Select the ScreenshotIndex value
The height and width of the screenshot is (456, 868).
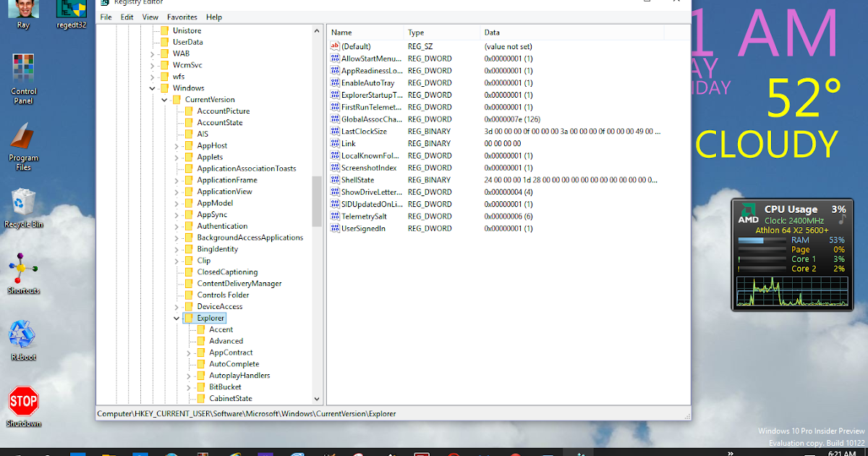[369, 168]
